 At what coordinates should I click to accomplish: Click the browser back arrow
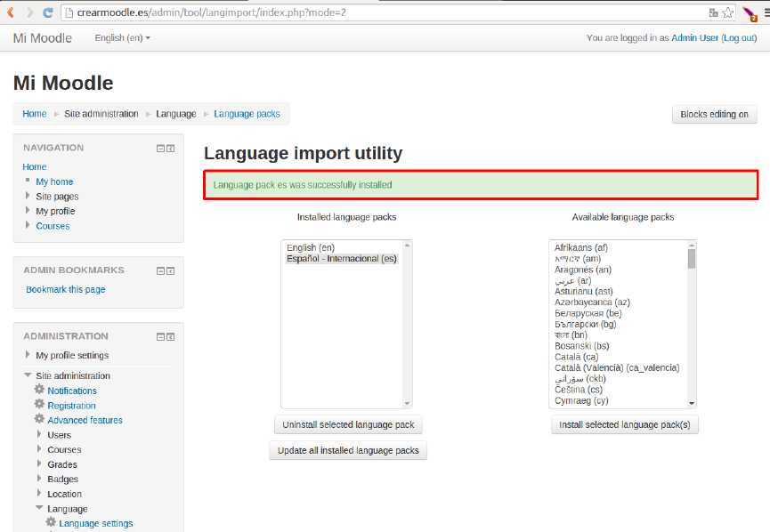click(x=10, y=12)
